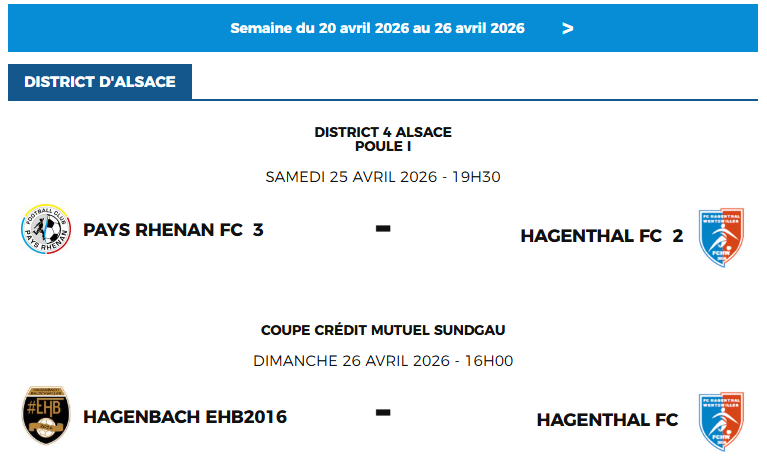Click the Dimanche 26 avril 16H00 date
Viewport: 767px width, 474px height.
[x=383, y=360]
